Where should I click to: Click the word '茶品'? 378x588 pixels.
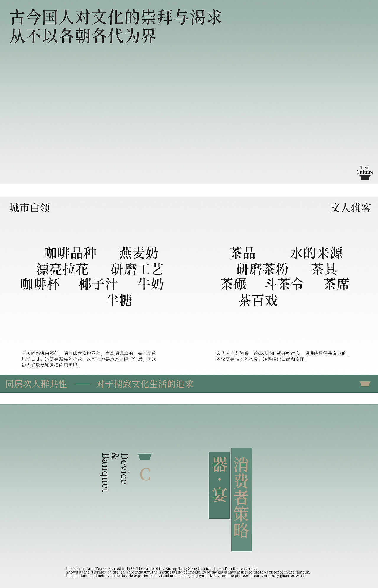tap(242, 253)
